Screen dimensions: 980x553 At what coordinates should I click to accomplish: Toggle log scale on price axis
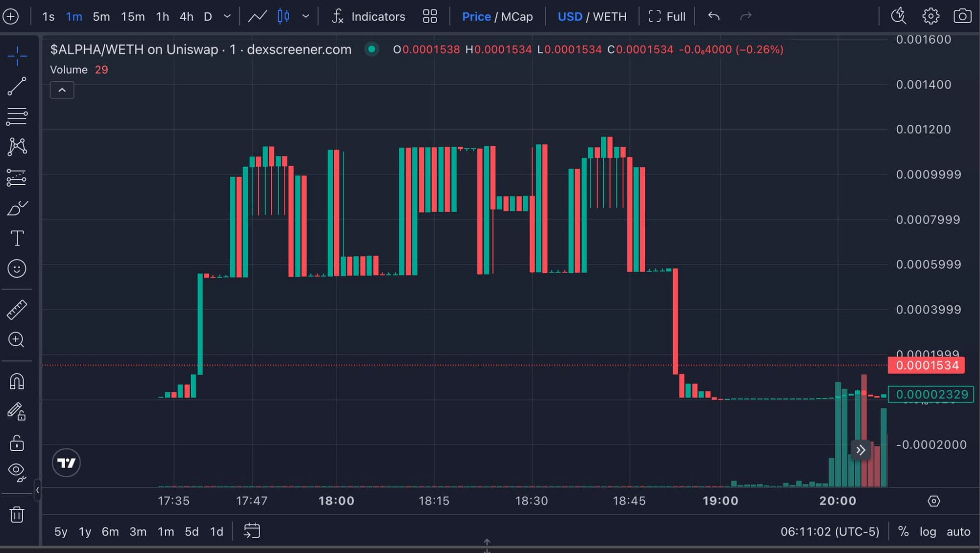[x=927, y=531]
